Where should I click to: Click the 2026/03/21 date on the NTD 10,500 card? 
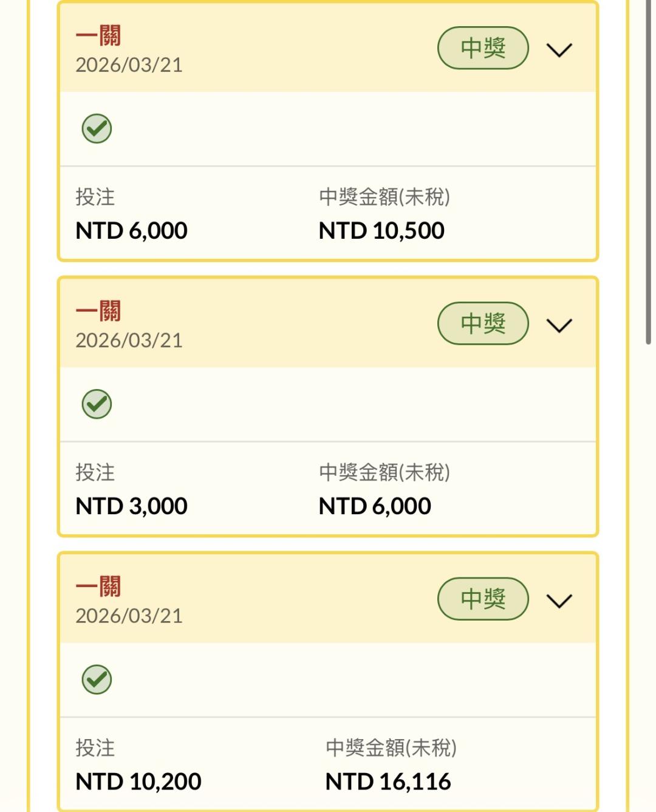(x=129, y=65)
